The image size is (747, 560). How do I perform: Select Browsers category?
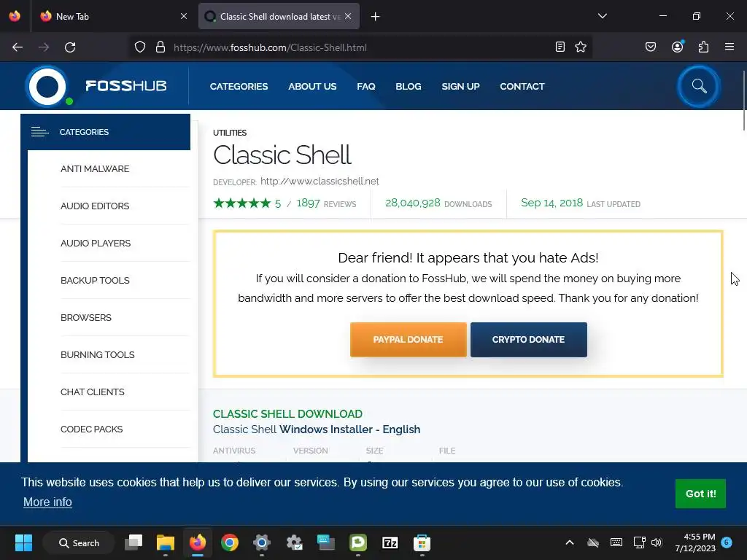86,317
